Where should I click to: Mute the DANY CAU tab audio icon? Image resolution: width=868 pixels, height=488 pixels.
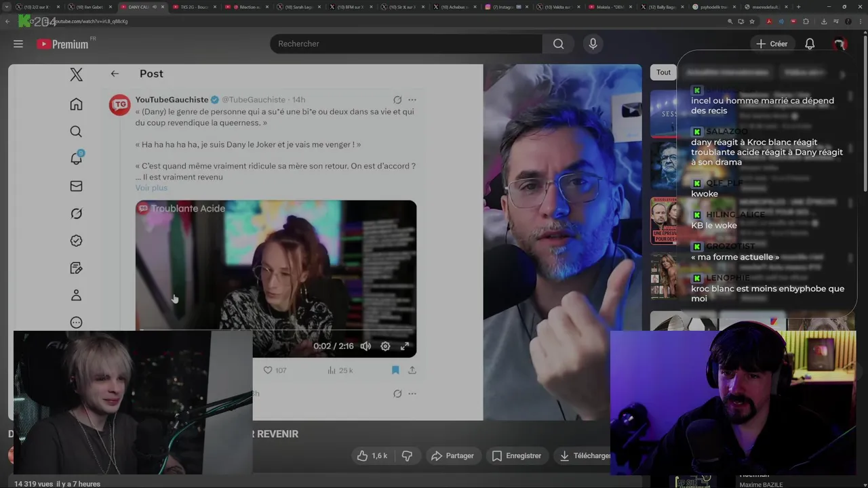click(155, 7)
